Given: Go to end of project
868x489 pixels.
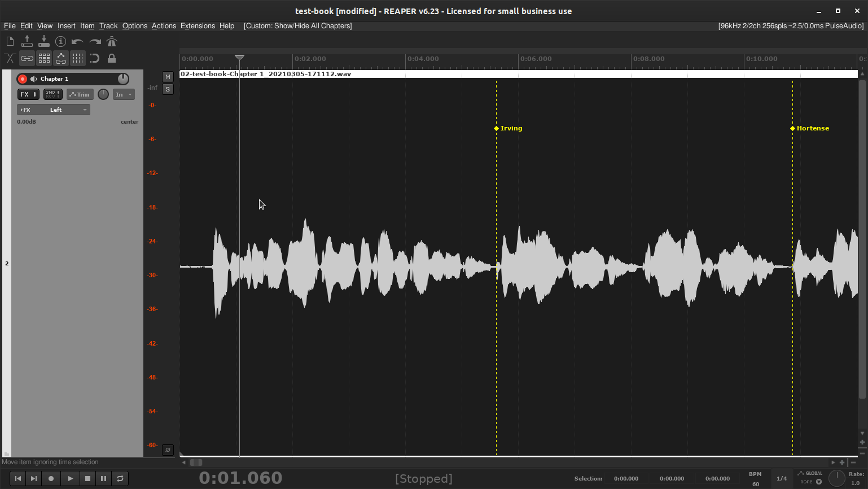Looking at the screenshot, I should tap(34, 478).
